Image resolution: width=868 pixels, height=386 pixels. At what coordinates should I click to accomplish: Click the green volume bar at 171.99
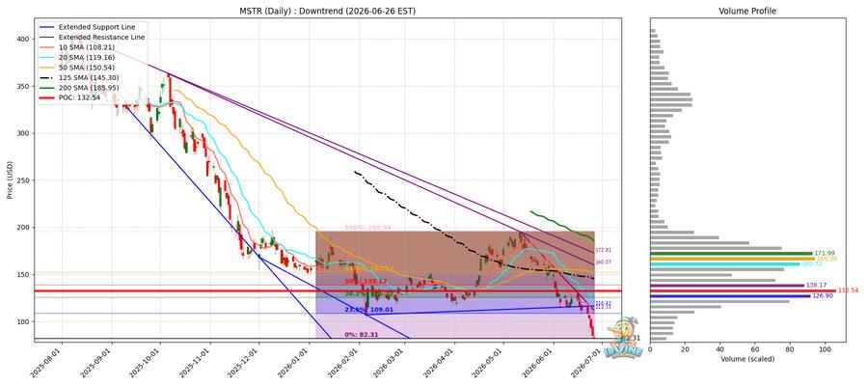pos(731,253)
